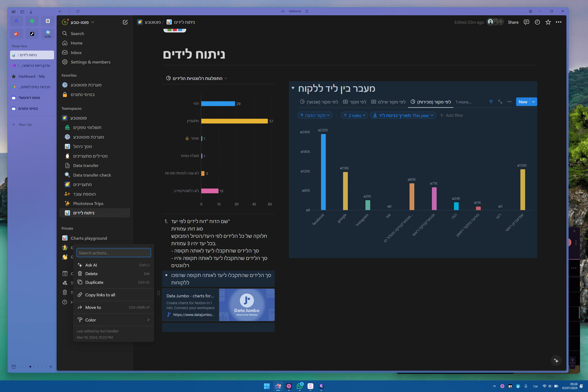Open Spotify pinned tab icon
The height and width of the screenshot is (392, 588).
coord(32,21)
